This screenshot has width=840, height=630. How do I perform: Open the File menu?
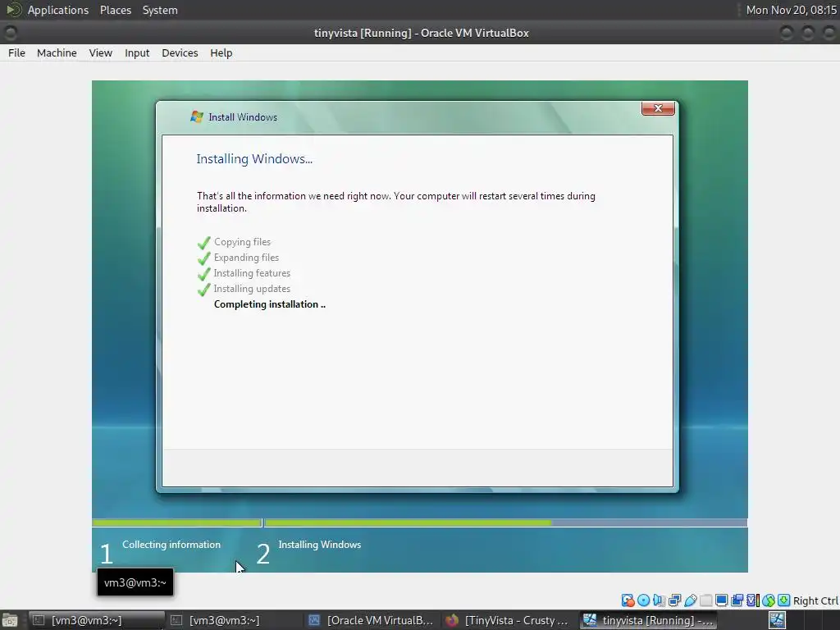point(16,53)
